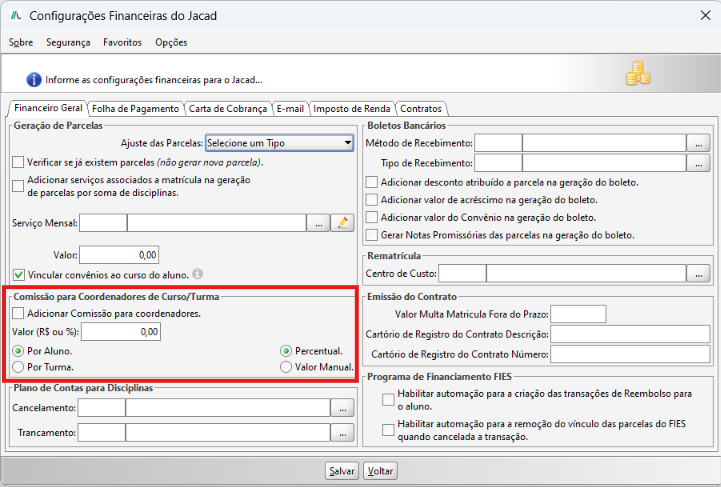Image resolution: width=721 pixels, height=487 pixels.
Task: Click the Tipo de Recebimento description field
Action: coord(604,163)
